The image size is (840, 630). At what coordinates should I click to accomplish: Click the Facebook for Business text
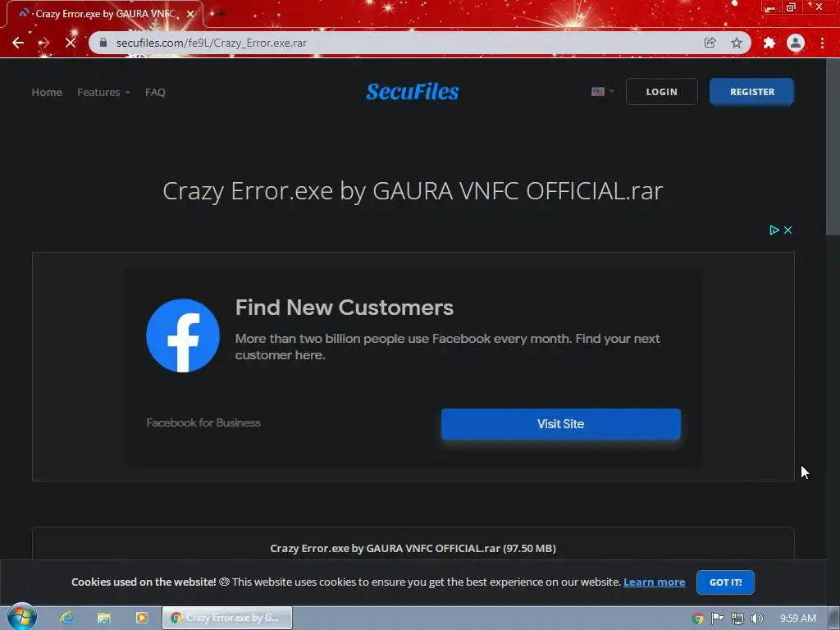[203, 422]
